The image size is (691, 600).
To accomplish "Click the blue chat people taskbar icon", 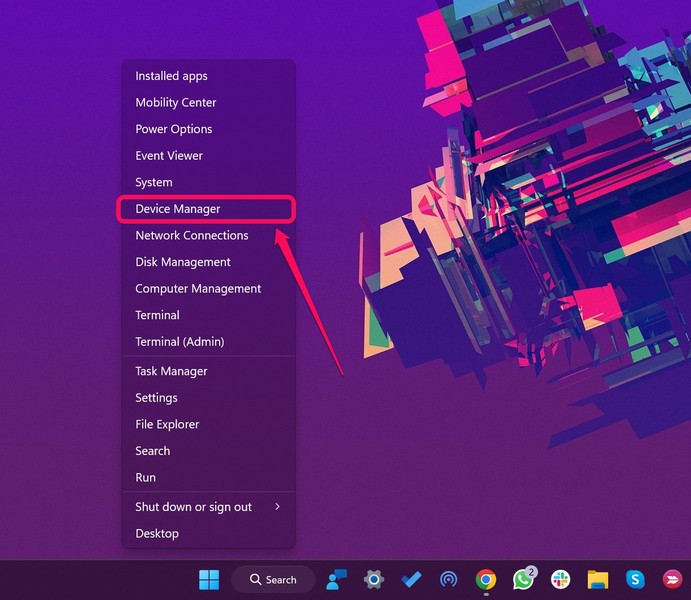I will 336,579.
